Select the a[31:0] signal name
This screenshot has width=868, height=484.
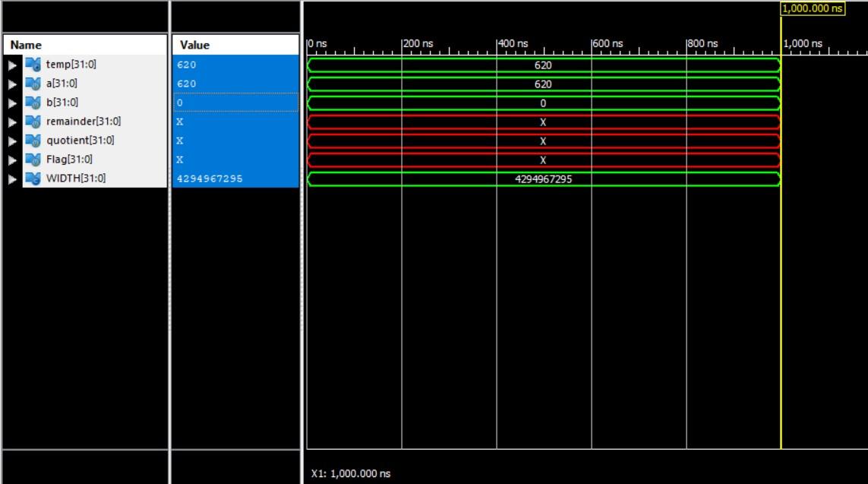point(62,83)
